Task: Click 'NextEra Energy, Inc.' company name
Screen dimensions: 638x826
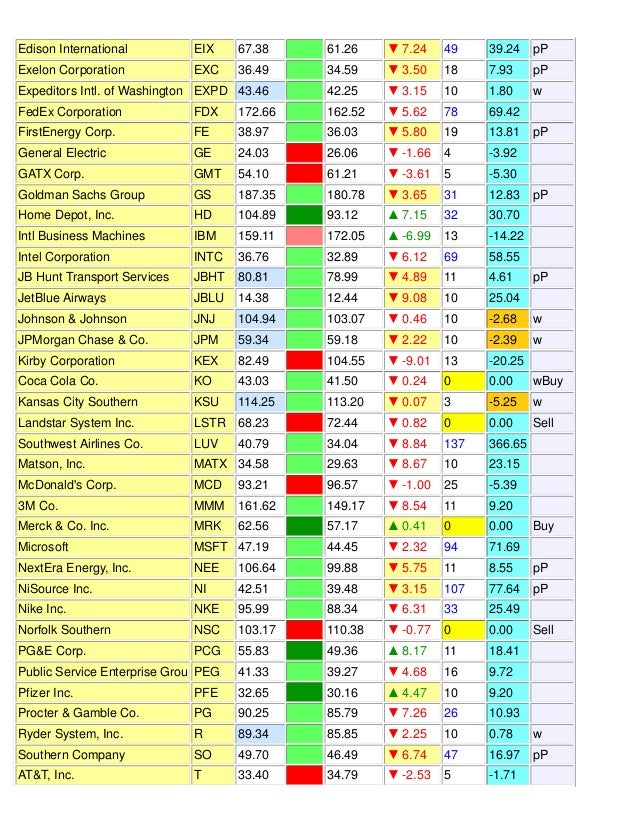Action: 74,568
